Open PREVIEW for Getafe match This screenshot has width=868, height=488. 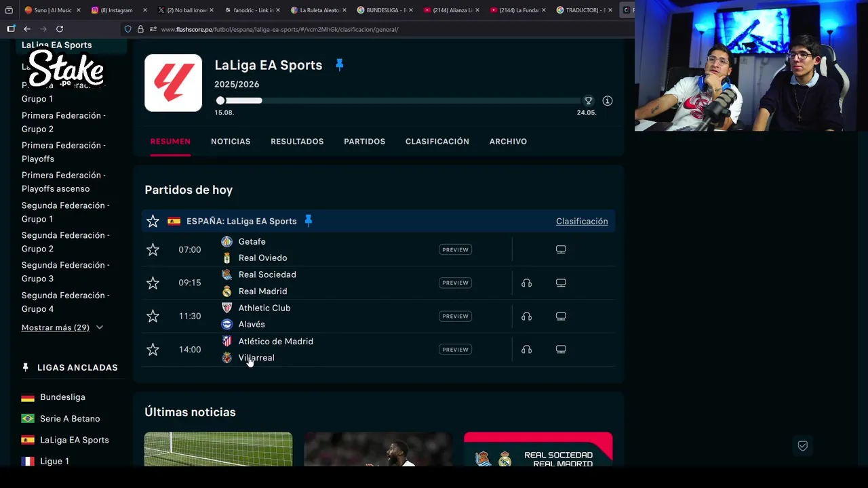tap(455, 249)
